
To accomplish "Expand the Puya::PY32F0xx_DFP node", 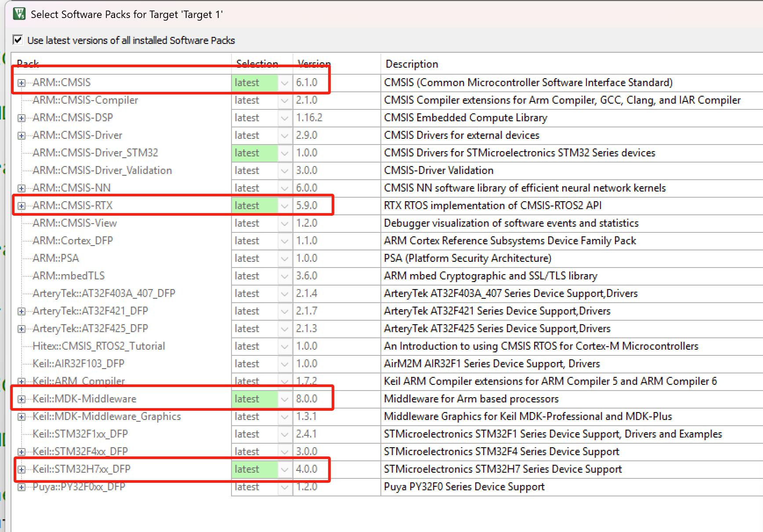I will coord(21,487).
